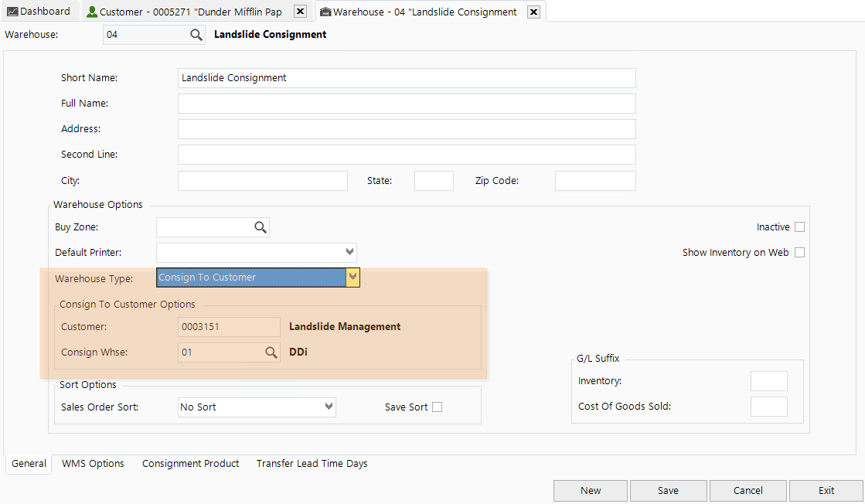The height and width of the screenshot is (504, 865).
Task: Open the Warehouse lookup search icon
Action: (x=196, y=34)
